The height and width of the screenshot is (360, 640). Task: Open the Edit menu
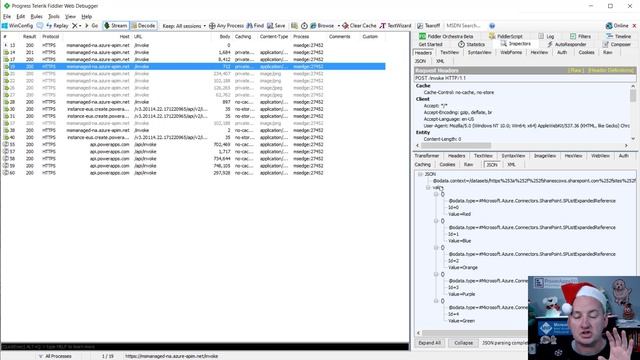pyautogui.click(x=20, y=16)
